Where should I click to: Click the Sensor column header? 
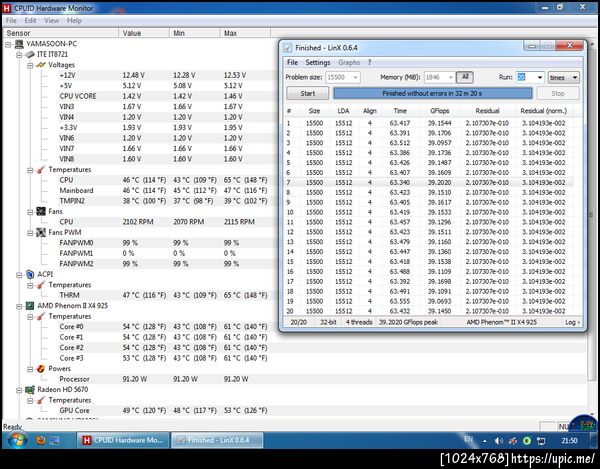(61, 33)
